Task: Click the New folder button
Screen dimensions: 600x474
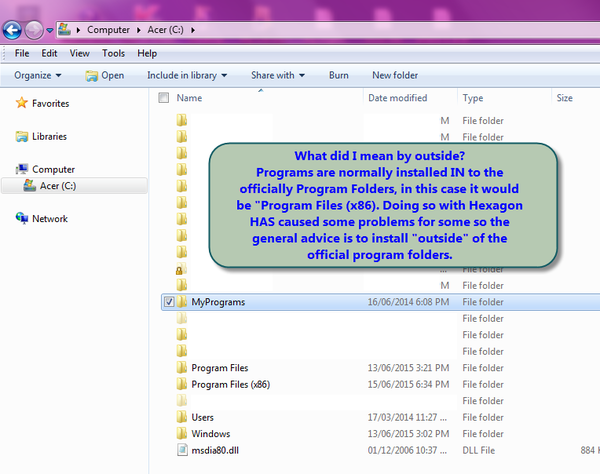Action: point(395,75)
